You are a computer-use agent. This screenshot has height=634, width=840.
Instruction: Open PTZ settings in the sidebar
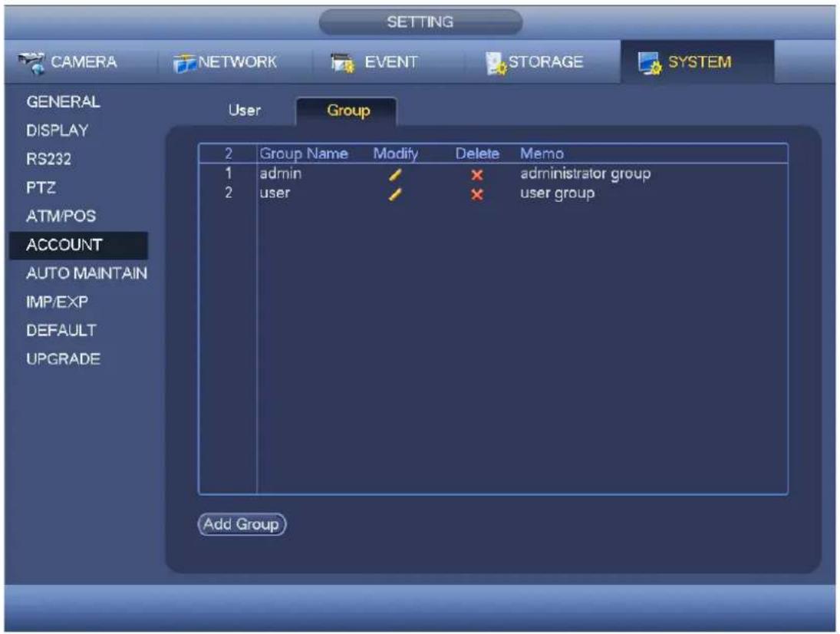(41, 187)
